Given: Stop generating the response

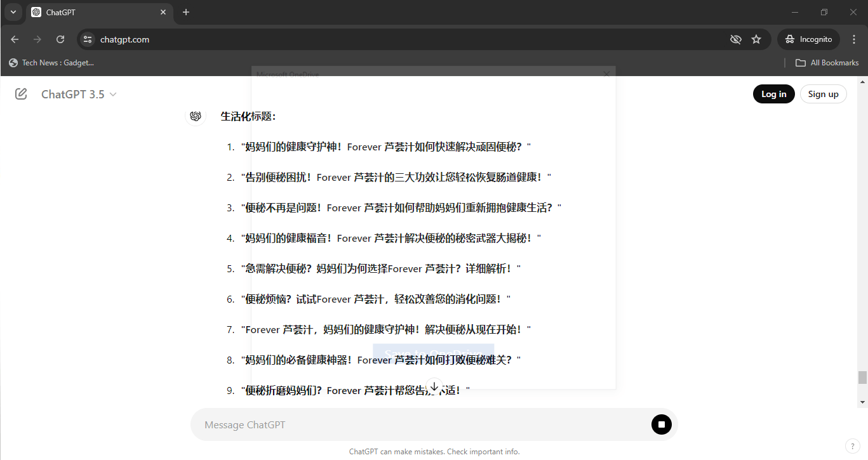Looking at the screenshot, I should [661, 424].
